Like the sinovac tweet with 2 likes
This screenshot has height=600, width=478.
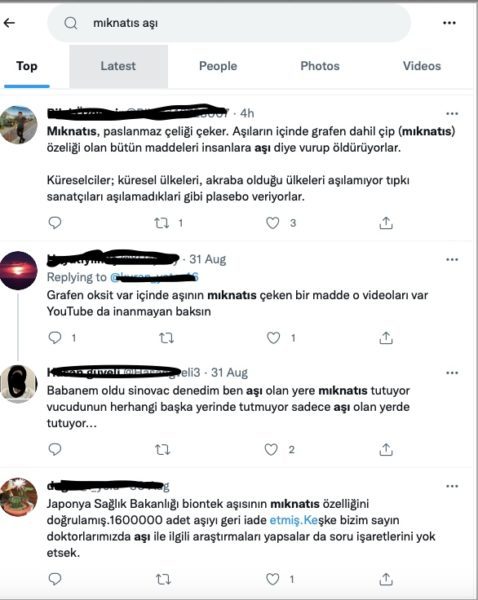[271, 450]
